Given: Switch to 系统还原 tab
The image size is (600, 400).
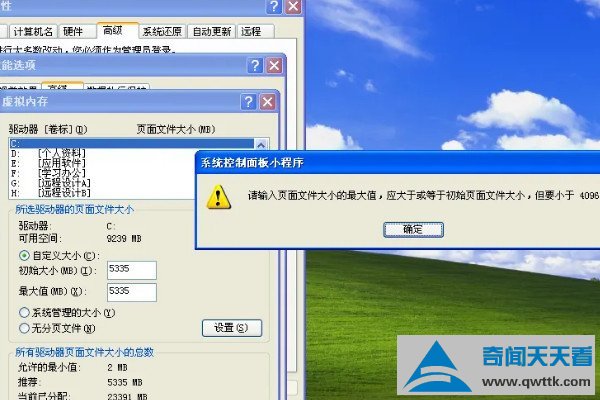Looking at the screenshot, I should tap(162, 31).
